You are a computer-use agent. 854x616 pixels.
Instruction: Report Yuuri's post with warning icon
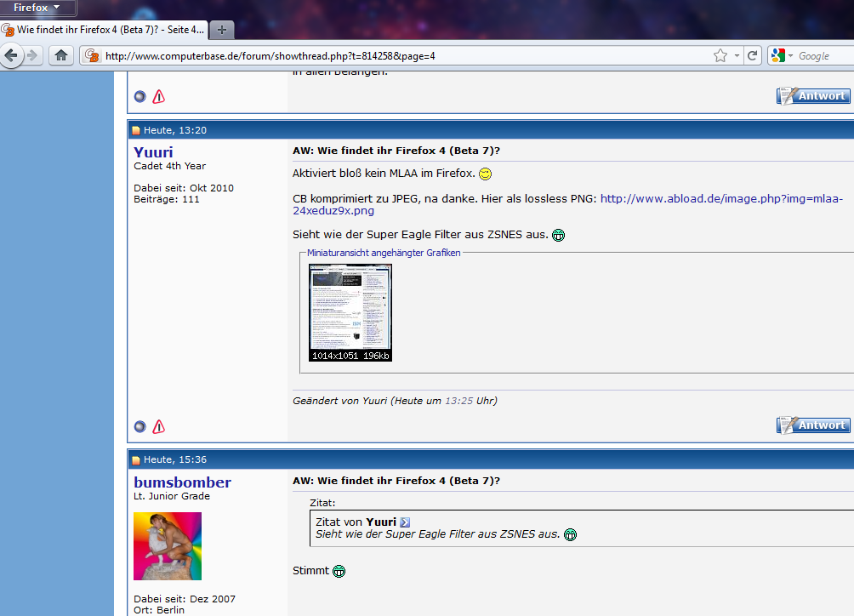[x=158, y=426]
